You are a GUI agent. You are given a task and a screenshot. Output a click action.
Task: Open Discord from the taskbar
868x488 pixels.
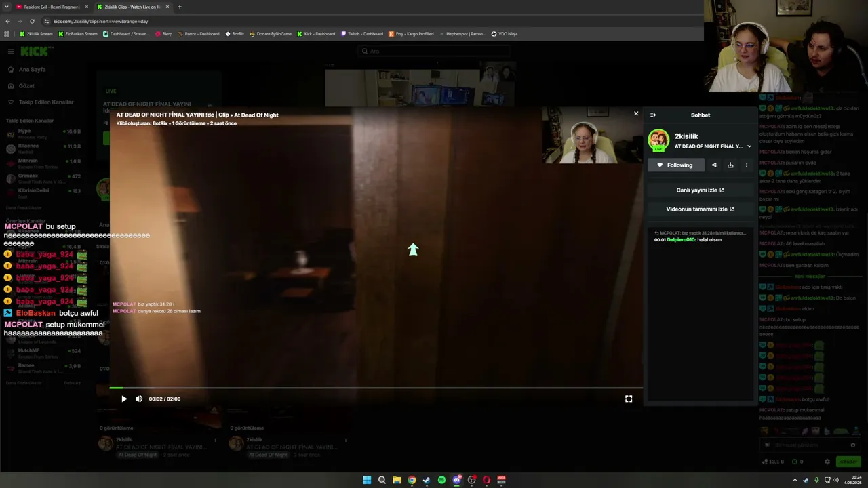(456, 480)
